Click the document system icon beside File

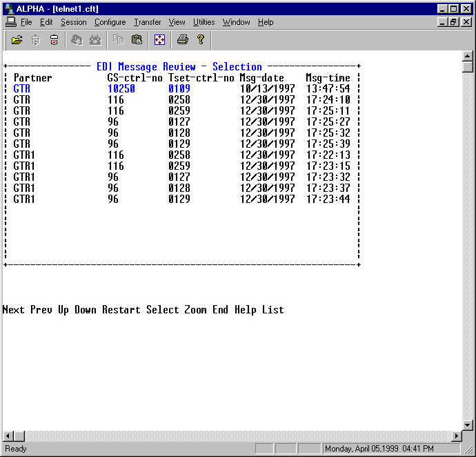click(x=10, y=22)
